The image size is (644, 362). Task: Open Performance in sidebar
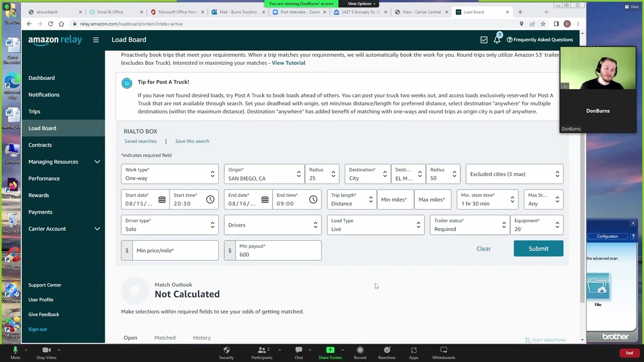click(x=44, y=178)
